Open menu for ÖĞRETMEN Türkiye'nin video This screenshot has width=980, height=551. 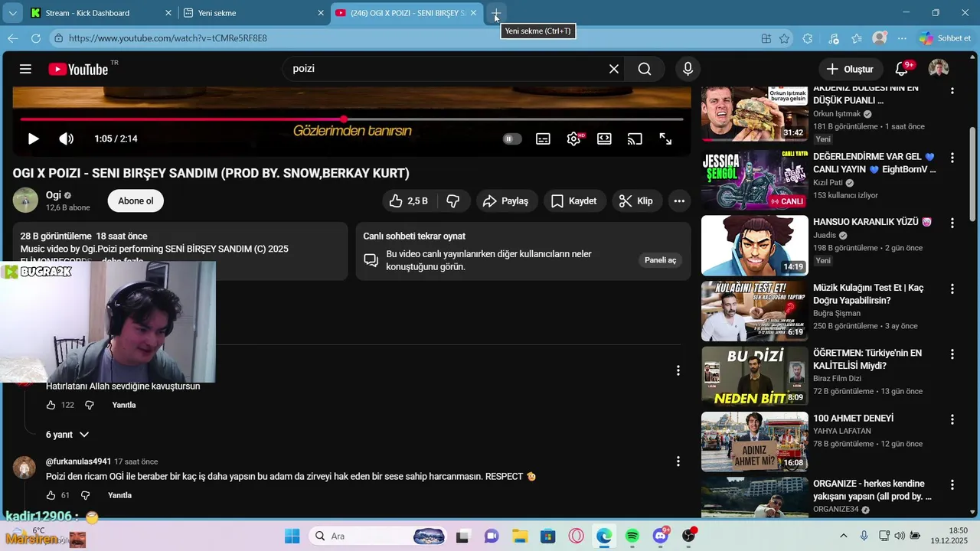(952, 355)
